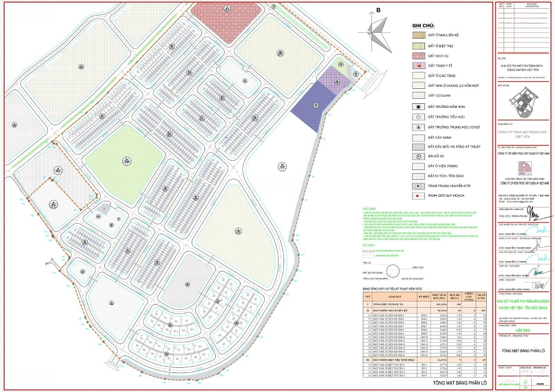The width and height of the screenshot is (555, 392).
Task: Click the medical station (Đất trạm y tế) legend icon
Action: [x=419, y=66]
